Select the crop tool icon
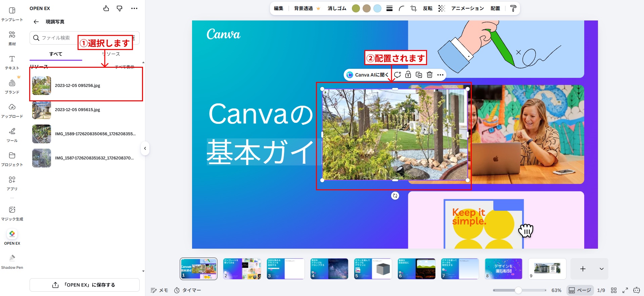The height and width of the screenshot is (296, 644). tap(414, 8)
